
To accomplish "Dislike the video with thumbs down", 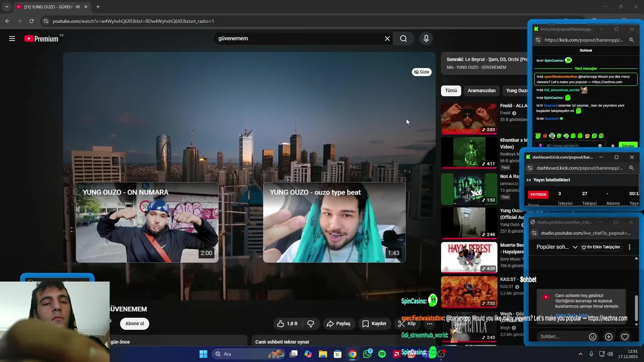I will [x=310, y=324].
